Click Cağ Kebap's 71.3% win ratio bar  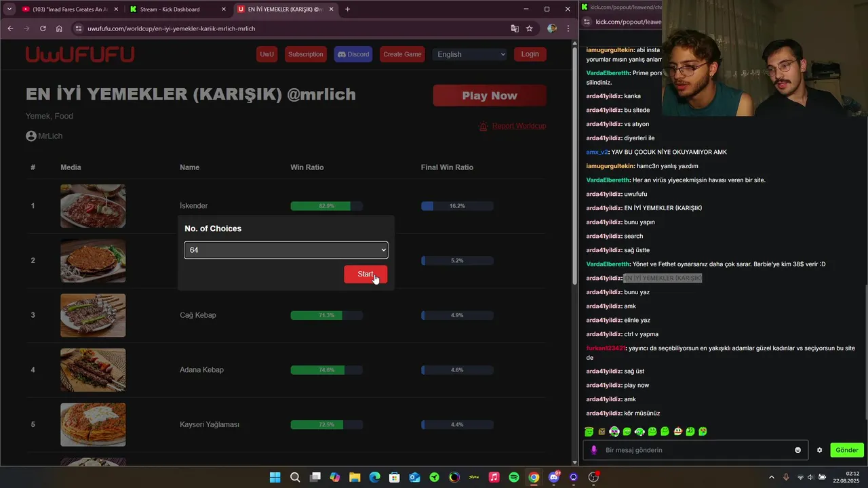pyautogui.click(x=326, y=315)
